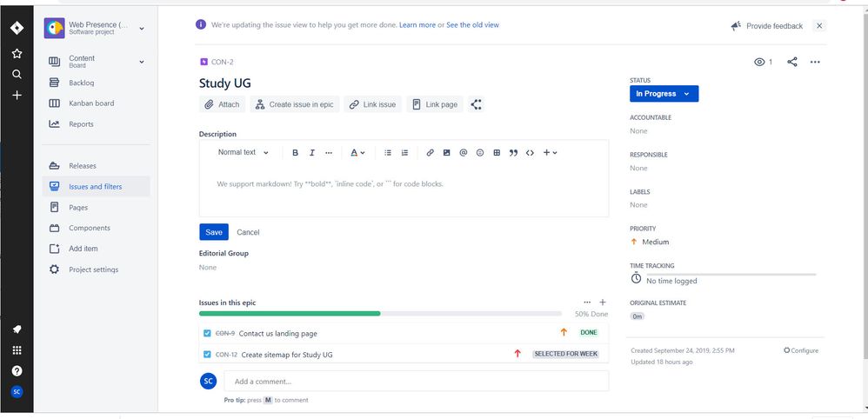Click the epic progress bar
This screenshot has height=419, width=868.
pos(380,313)
